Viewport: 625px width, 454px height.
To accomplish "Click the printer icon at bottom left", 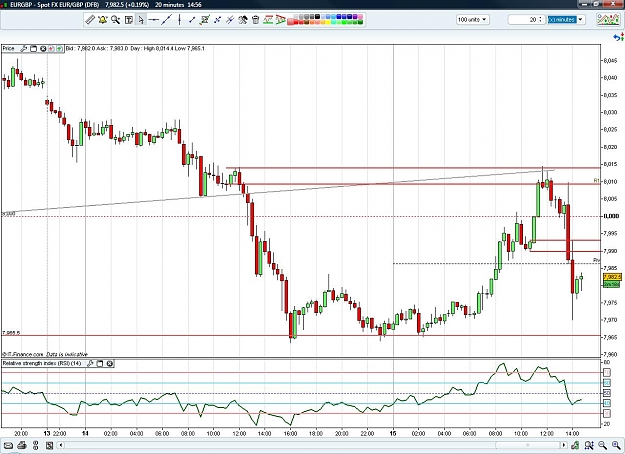I will [22, 445].
